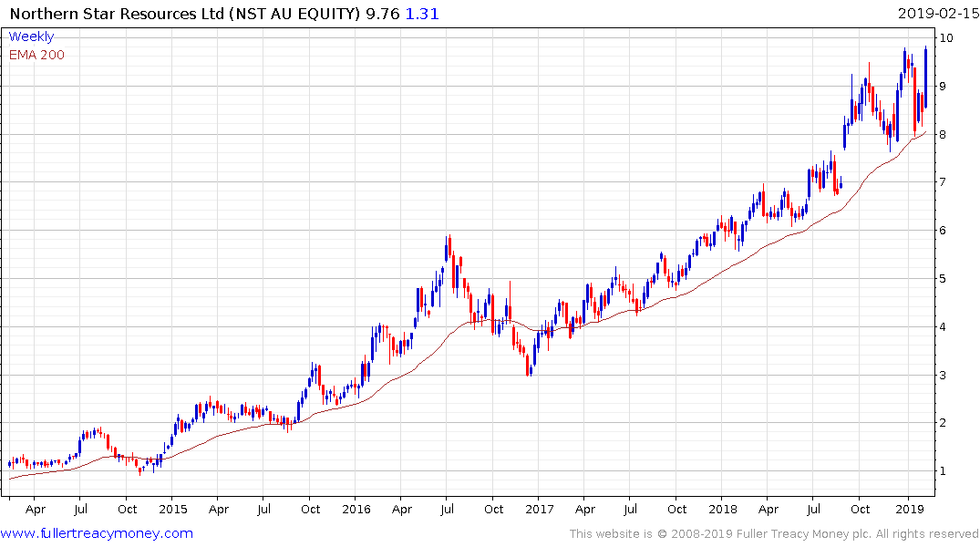Click the 2019-02-15 date stamp

(938, 14)
